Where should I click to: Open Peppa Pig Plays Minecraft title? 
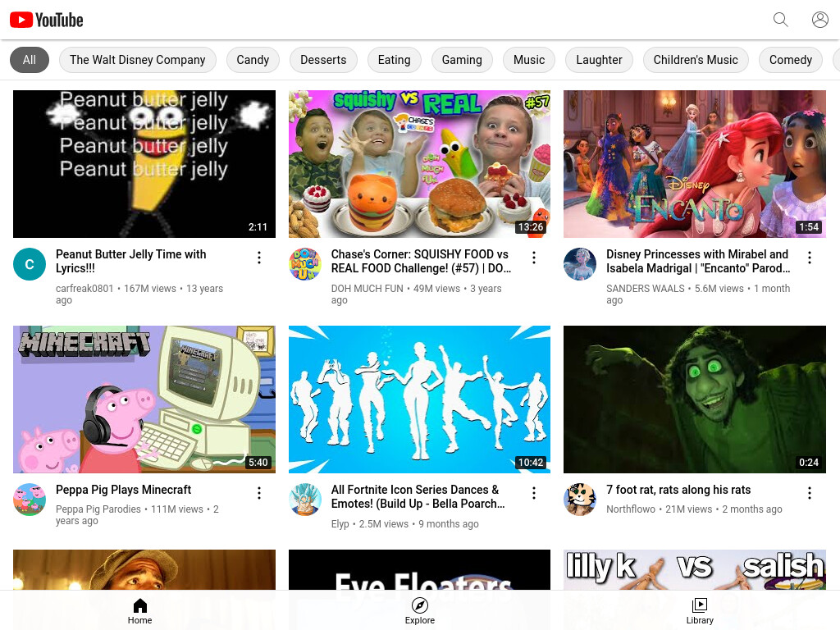click(123, 490)
